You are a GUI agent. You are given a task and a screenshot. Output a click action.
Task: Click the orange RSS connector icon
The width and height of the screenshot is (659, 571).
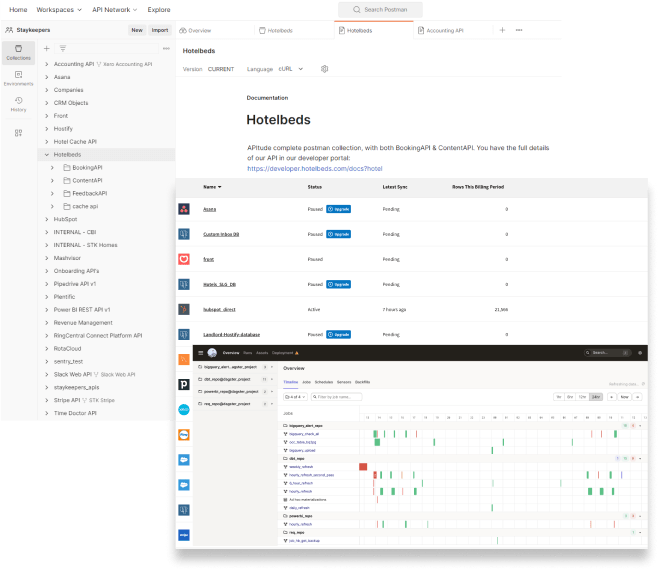tap(184, 359)
